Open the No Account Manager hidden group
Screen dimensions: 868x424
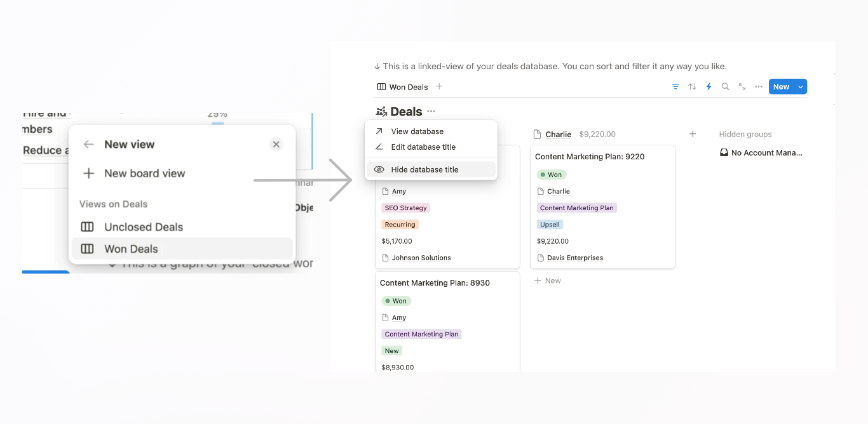click(761, 153)
